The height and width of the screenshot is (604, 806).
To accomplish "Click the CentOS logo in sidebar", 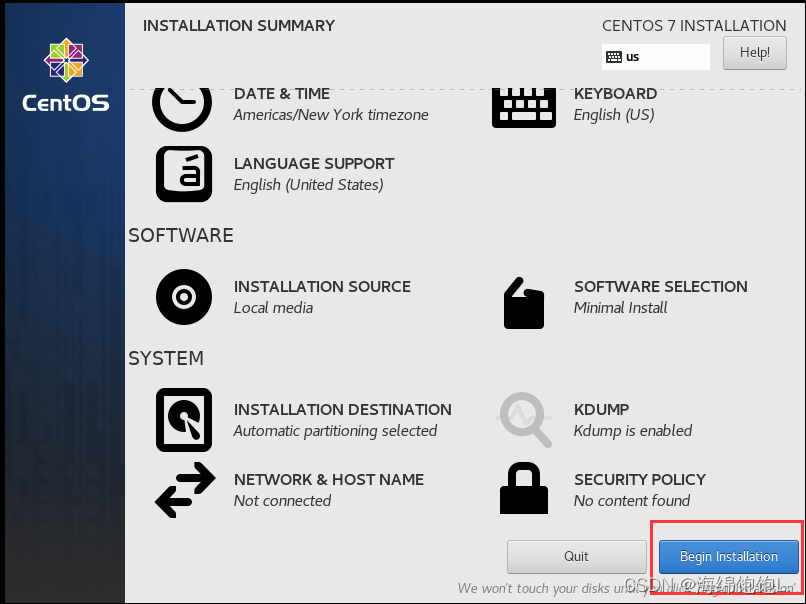I will 66,75.
